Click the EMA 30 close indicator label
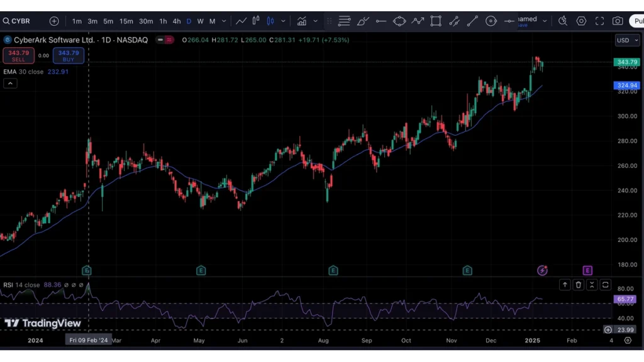The width and height of the screenshot is (644, 362). (x=23, y=72)
